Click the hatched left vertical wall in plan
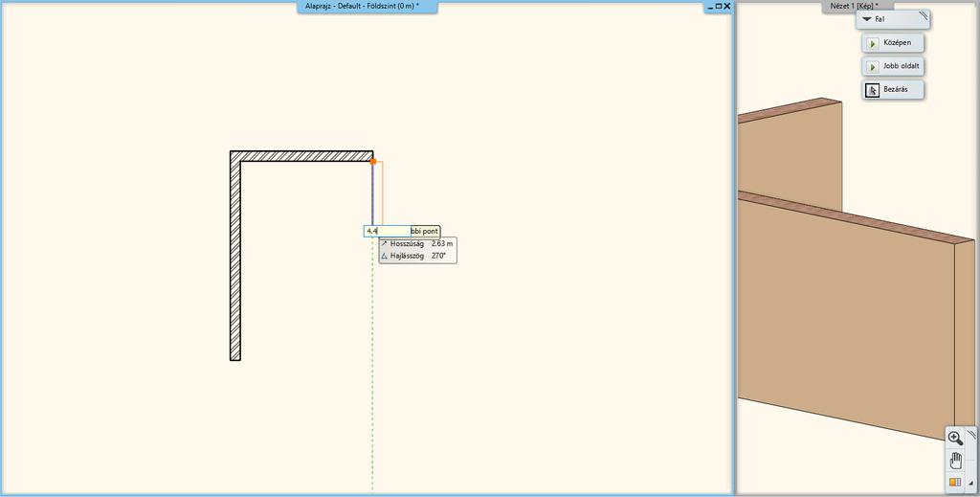This screenshot has height=497, width=980. (235, 257)
